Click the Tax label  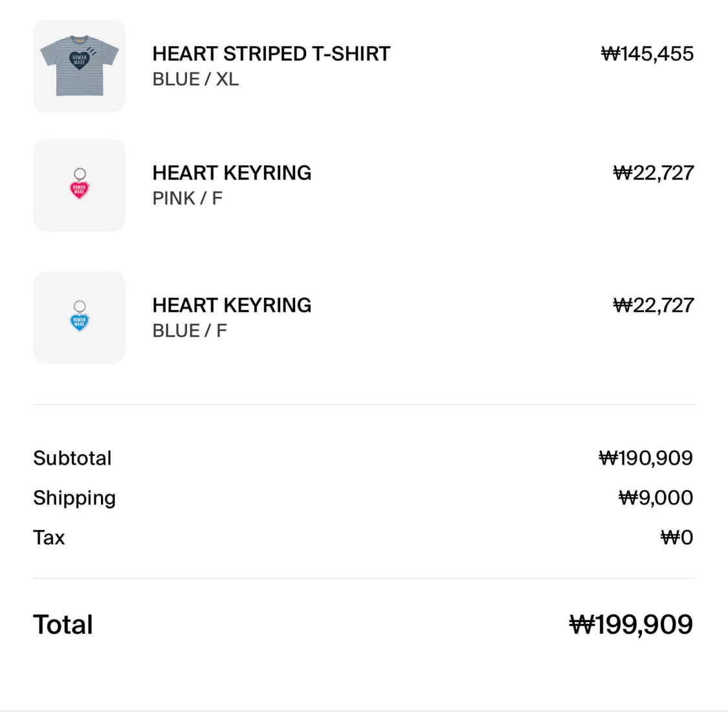49,537
